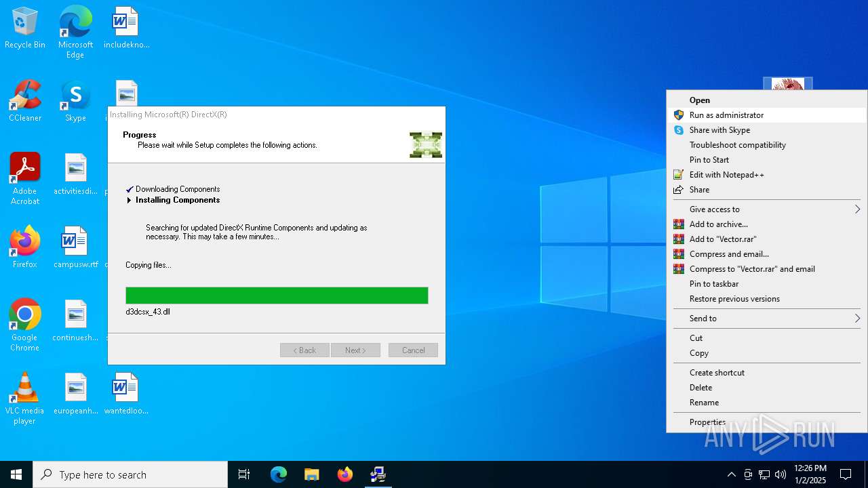Open the VLC media player desktop icon
Viewport: 868px width, 488px height.
click(25, 399)
